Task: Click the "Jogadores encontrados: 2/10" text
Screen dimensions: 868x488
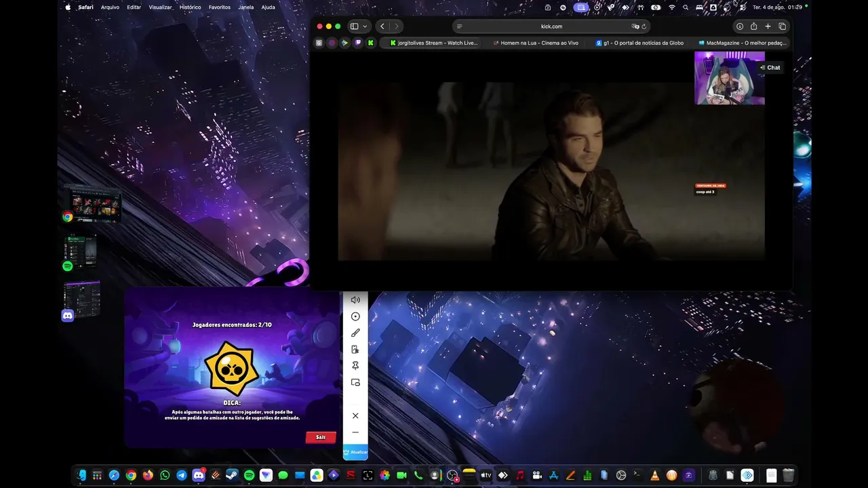Action: [232, 325]
